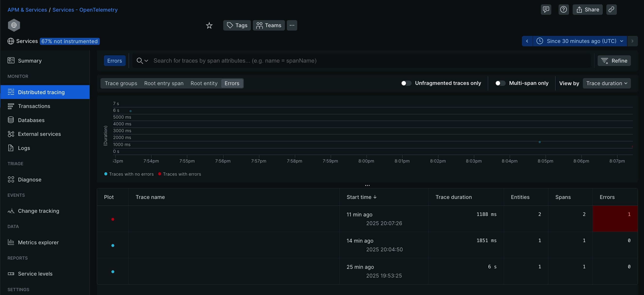
Task: Open the Tags button
Action: click(x=237, y=25)
